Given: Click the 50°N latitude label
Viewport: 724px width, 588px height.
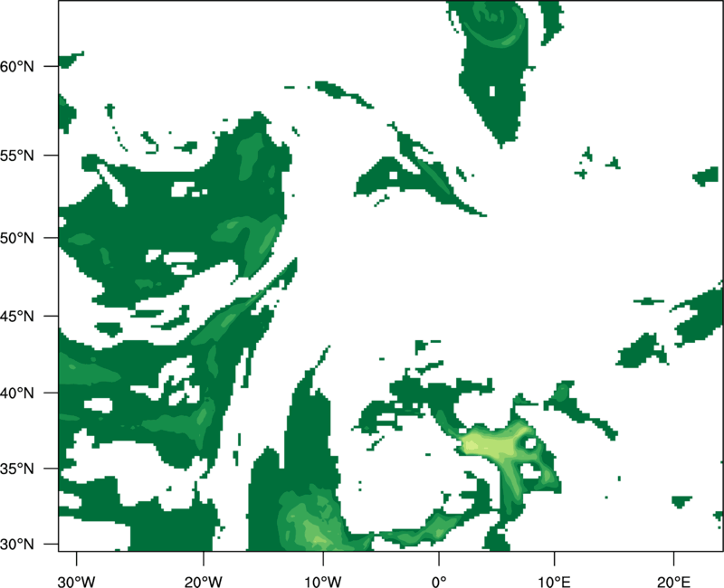Looking at the screenshot, I should click(17, 238).
